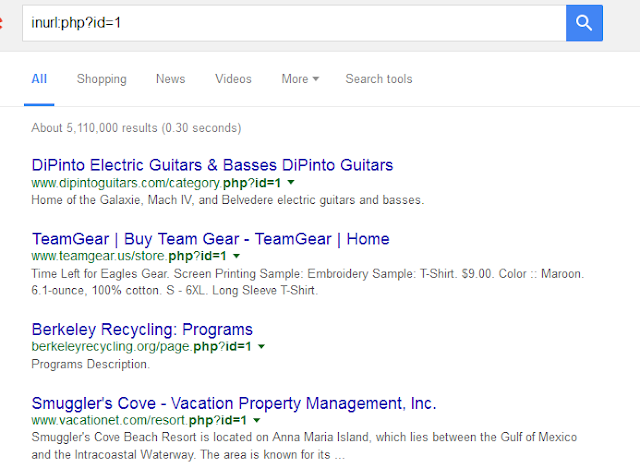Expand dropdown arrow beside dipintoguitars.com URL
This screenshot has width=640, height=468.
coord(290,183)
